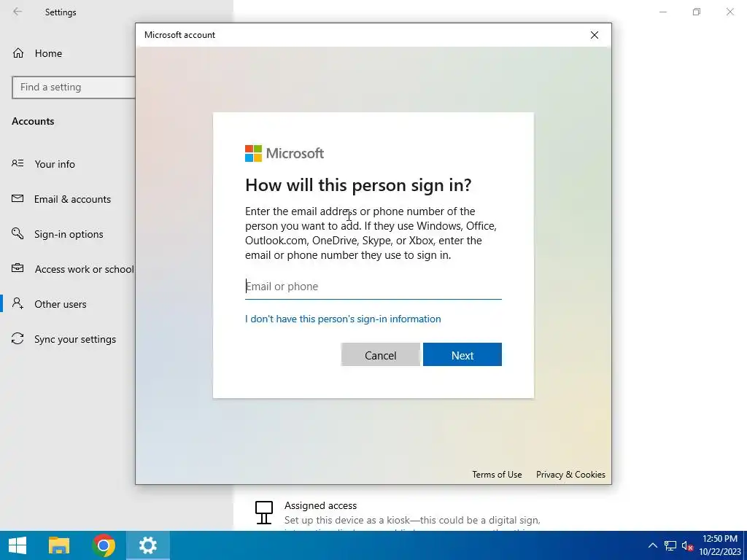747x560 pixels.
Task: Open Terms of Use link
Action: (x=497, y=474)
